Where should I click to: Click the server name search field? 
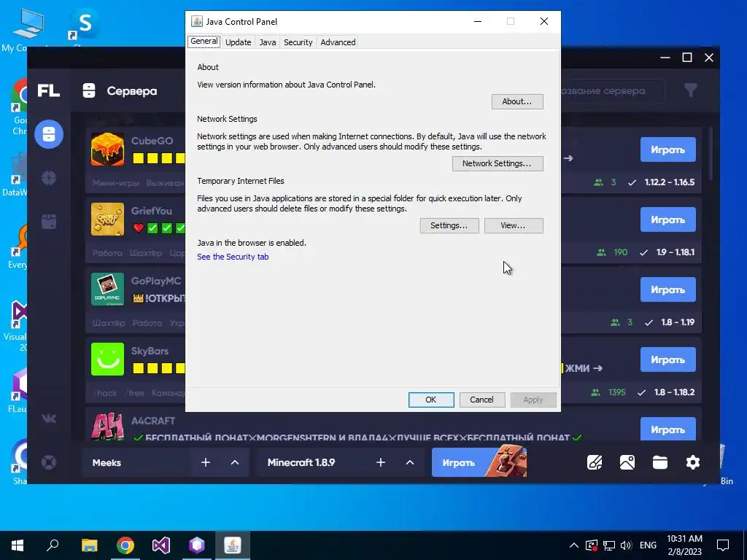coord(612,91)
